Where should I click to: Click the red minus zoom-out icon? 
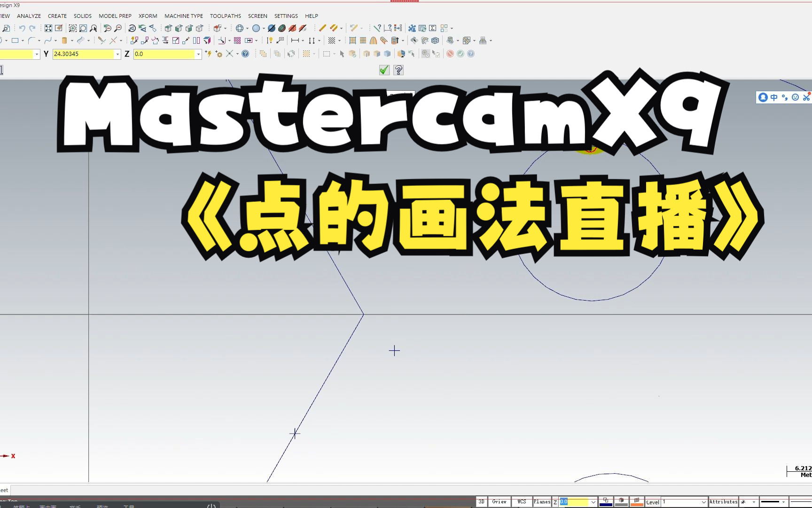tap(118, 28)
